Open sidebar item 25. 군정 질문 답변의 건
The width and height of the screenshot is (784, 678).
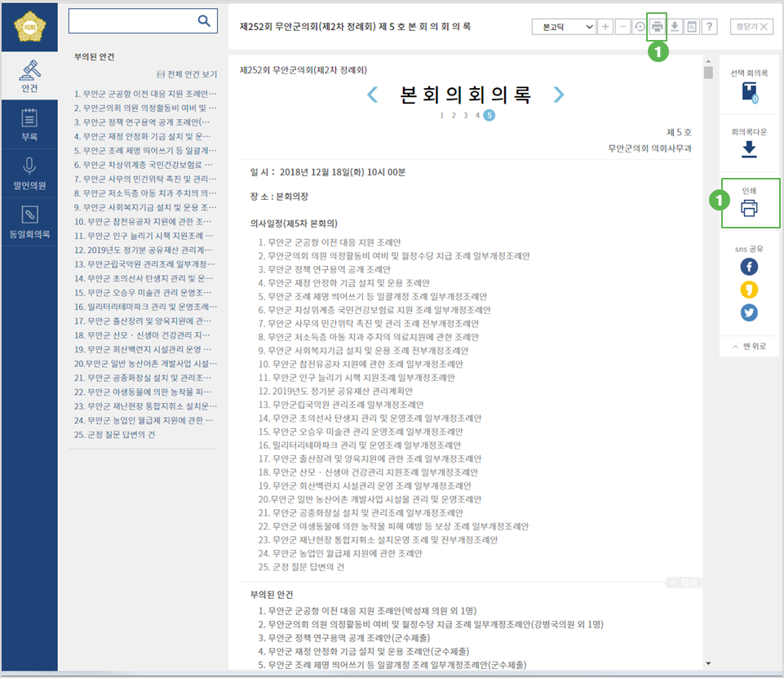tap(114, 435)
